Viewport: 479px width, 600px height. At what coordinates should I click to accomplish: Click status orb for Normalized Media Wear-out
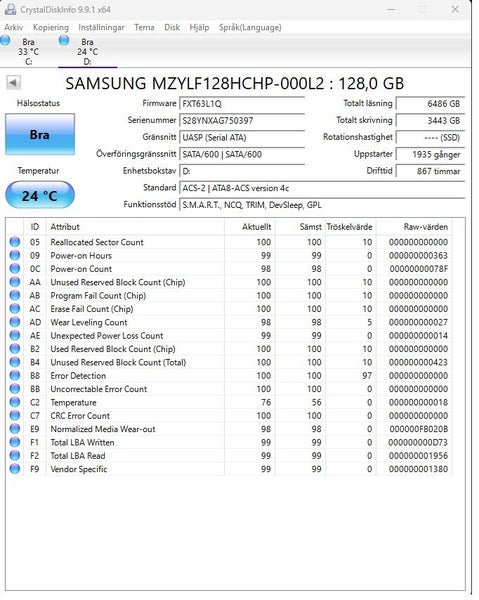15,429
